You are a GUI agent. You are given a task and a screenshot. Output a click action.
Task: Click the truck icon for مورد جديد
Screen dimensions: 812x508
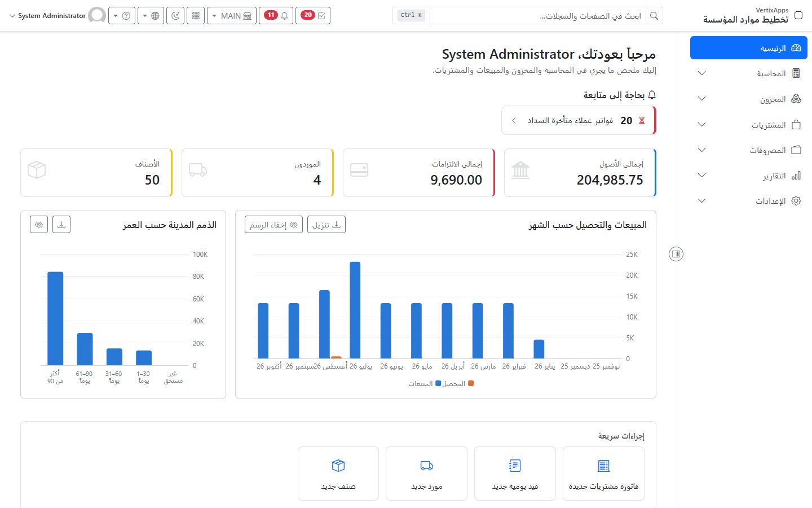[x=427, y=466]
